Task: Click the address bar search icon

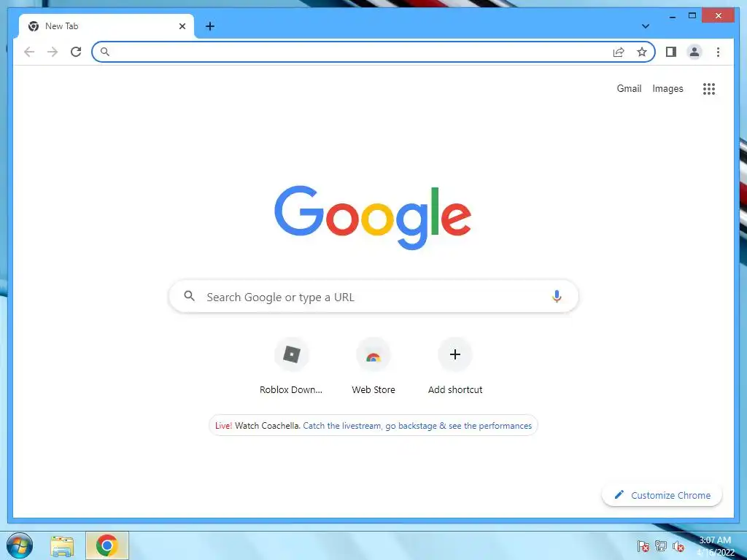Action: point(105,52)
